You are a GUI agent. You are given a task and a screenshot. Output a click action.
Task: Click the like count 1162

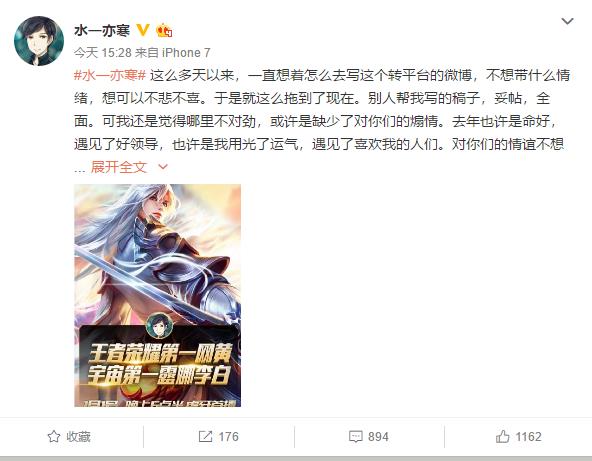[x=528, y=436]
